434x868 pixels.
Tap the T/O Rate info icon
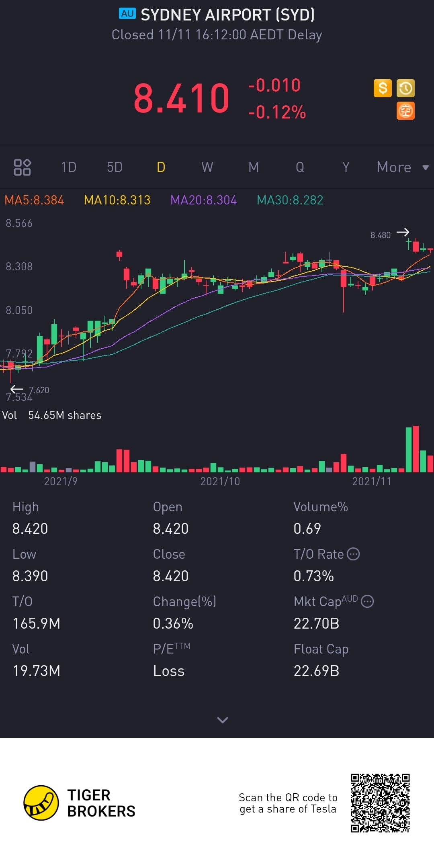[x=353, y=554]
